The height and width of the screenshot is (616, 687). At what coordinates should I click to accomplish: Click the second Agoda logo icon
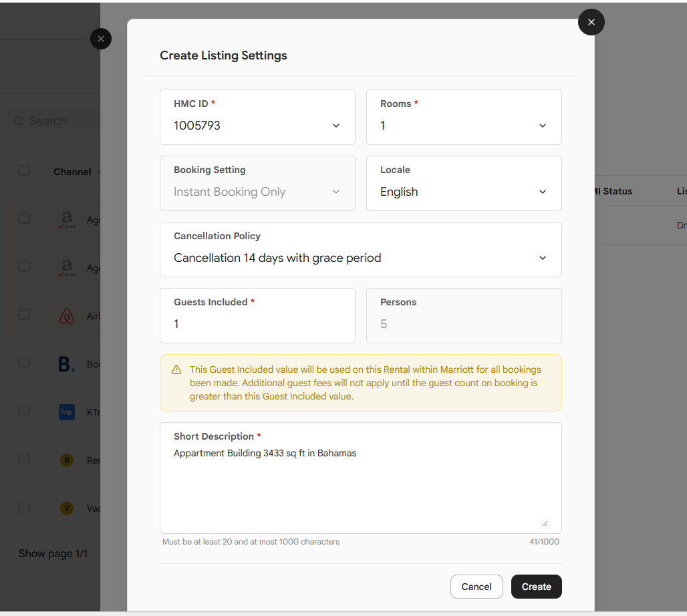click(x=67, y=268)
